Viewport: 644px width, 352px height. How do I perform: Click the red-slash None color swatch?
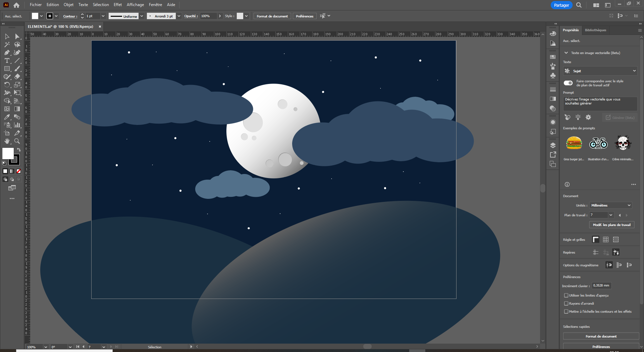coord(19,171)
